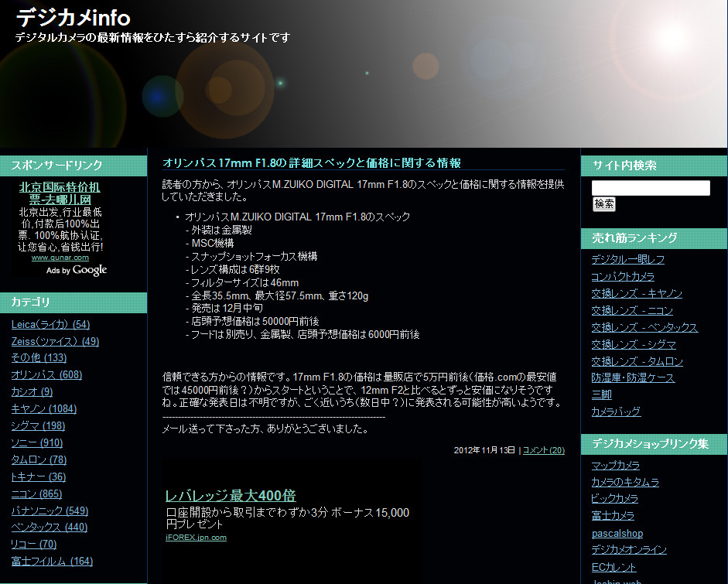
Task: Click the デジカメinfo site title
Action: [73, 17]
